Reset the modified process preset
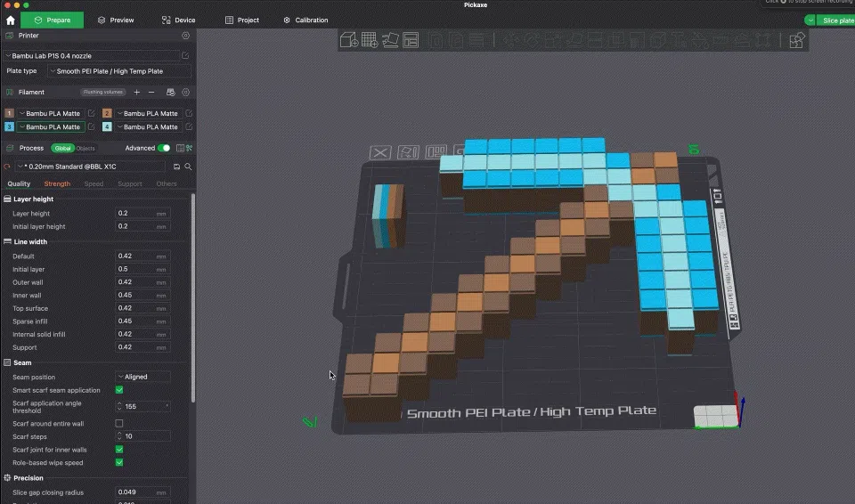The width and height of the screenshot is (855, 504). pos(7,167)
